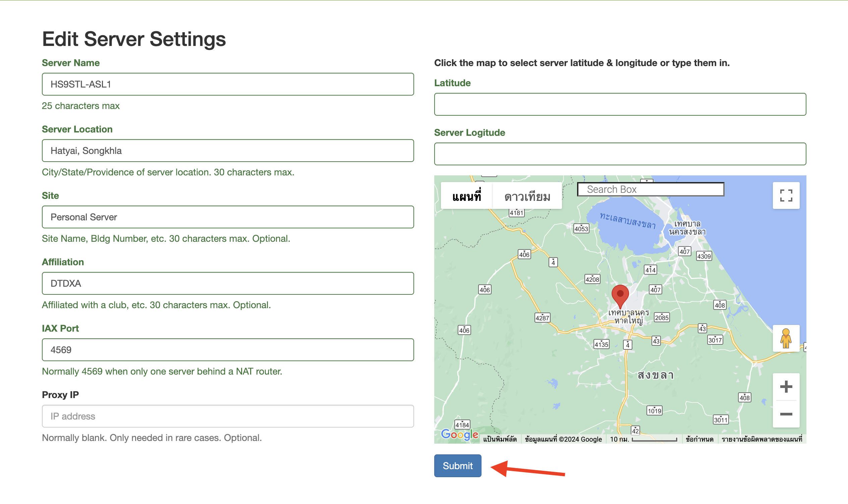Click into the Latitude input field

pyautogui.click(x=620, y=104)
